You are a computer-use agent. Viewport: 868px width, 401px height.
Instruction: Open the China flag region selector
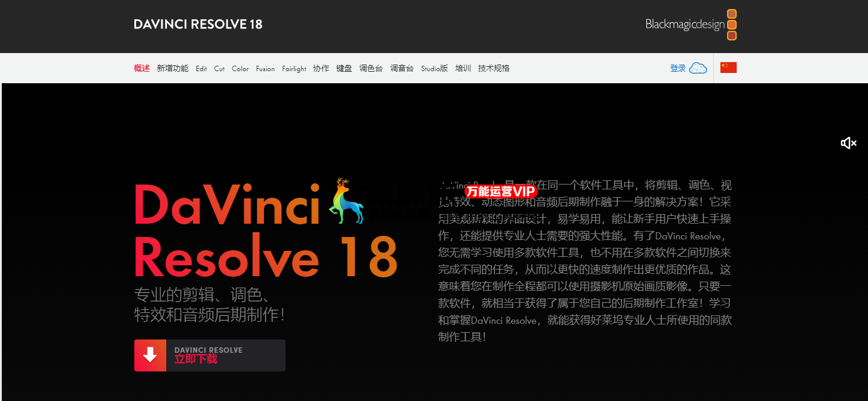(x=728, y=68)
